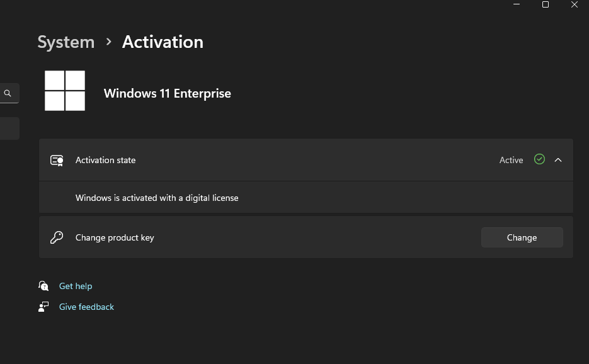
Task: Open the Get help link
Action: [76, 286]
